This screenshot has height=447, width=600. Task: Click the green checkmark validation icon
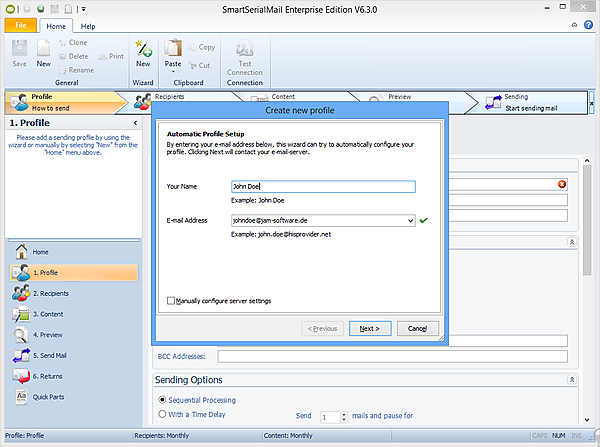pyautogui.click(x=423, y=220)
